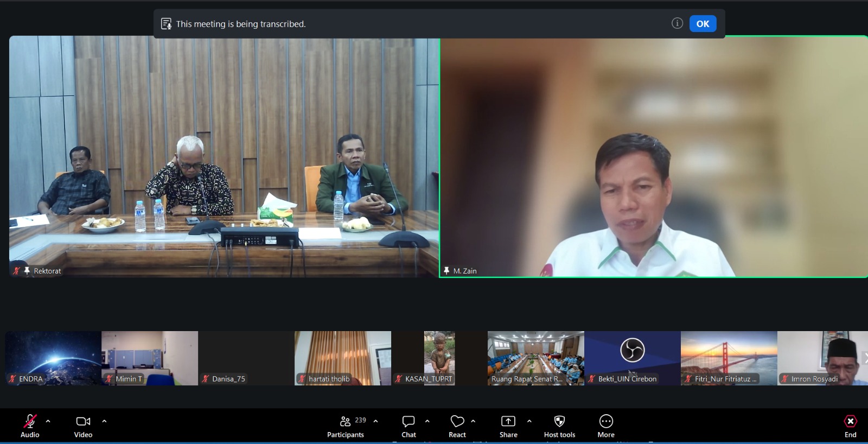Click the End meeting button
868x444 pixels.
tap(850, 426)
